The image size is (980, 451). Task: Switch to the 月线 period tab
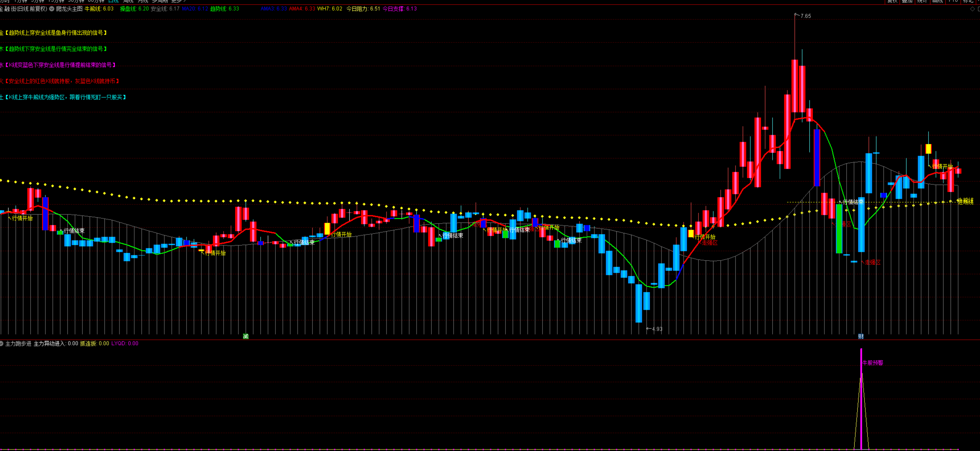click(x=143, y=1)
